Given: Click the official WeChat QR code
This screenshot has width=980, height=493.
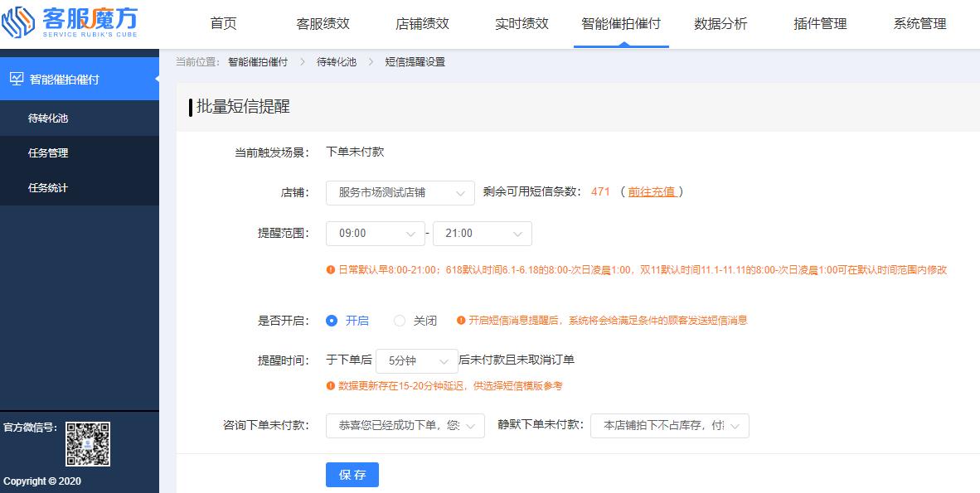Looking at the screenshot, I should (x=87, y=443).
